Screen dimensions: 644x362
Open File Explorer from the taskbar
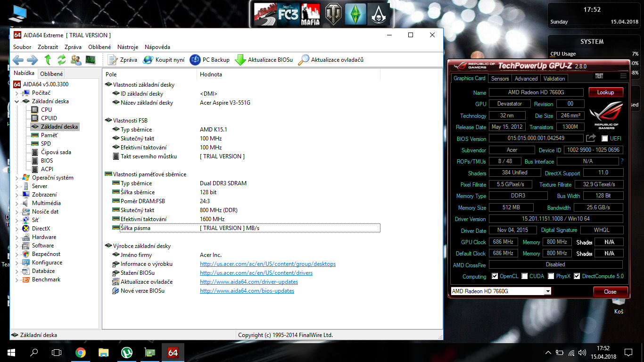pos(104,352)
